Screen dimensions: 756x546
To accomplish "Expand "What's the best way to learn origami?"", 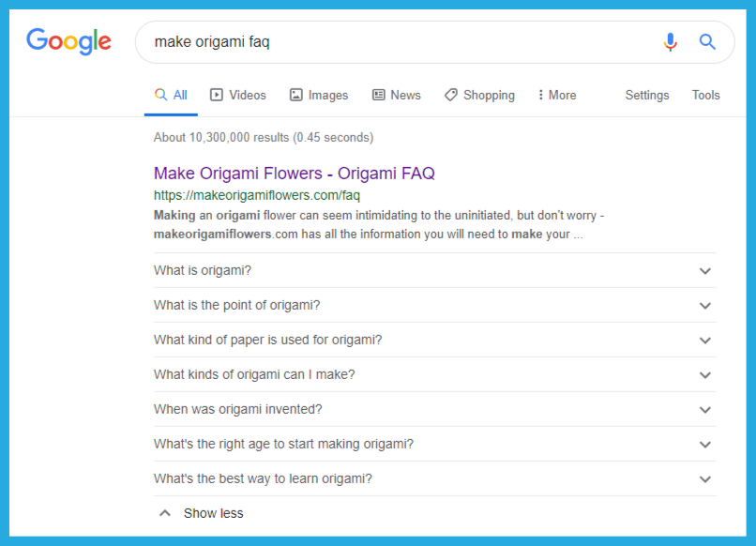I will point(434,479).
